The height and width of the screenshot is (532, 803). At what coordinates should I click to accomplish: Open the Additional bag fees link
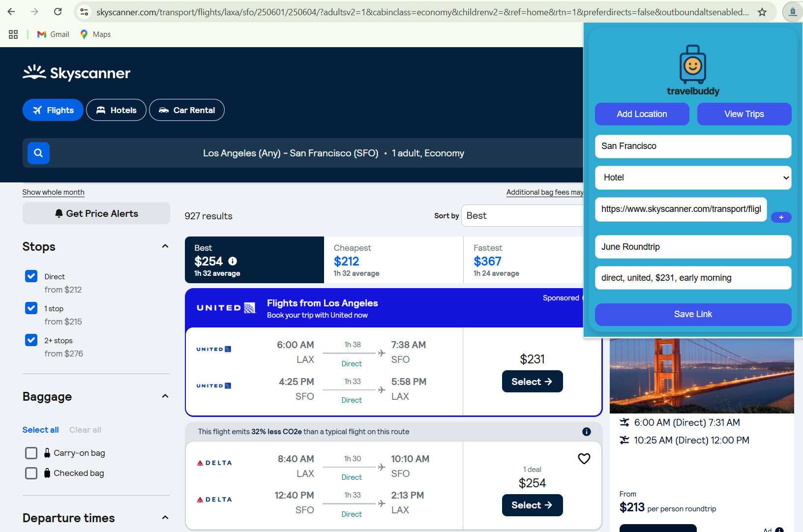tap(545, 192)
